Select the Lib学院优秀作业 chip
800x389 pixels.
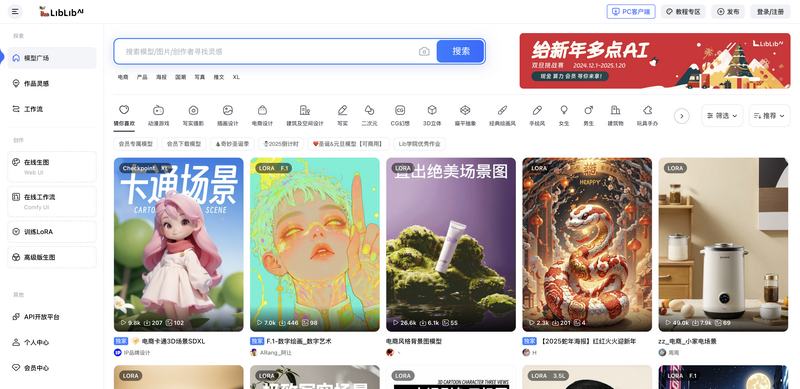coord(419,144)
